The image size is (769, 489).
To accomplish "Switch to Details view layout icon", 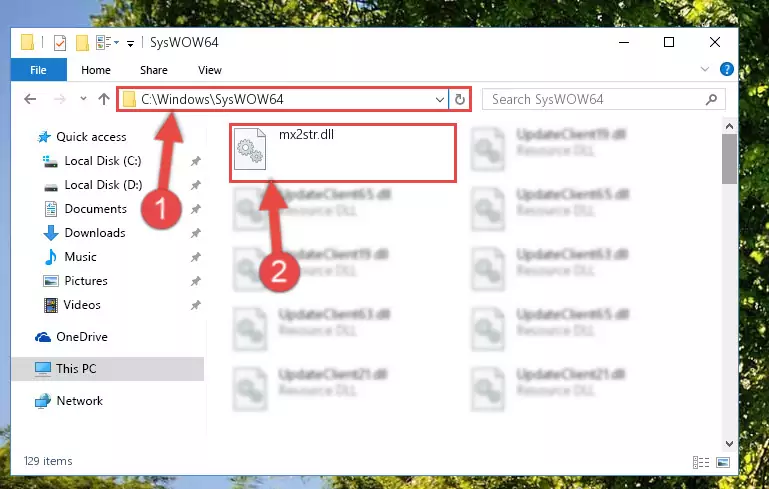I will 701,462.
